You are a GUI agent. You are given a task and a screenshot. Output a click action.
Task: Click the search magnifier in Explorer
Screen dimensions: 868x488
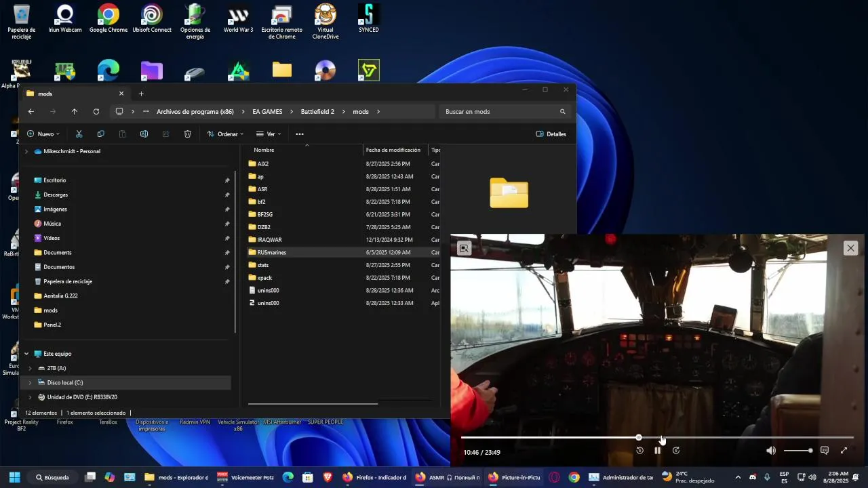[562, 112]
